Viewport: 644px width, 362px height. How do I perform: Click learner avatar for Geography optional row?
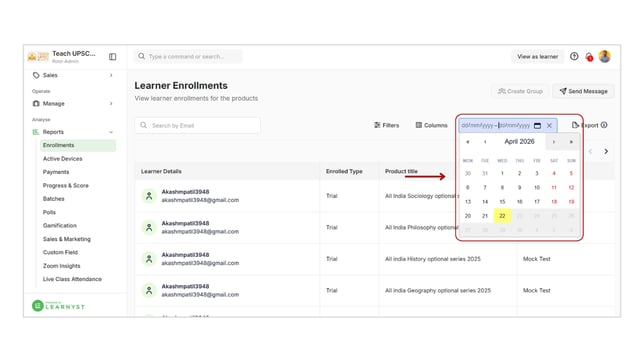coord(149,291)
